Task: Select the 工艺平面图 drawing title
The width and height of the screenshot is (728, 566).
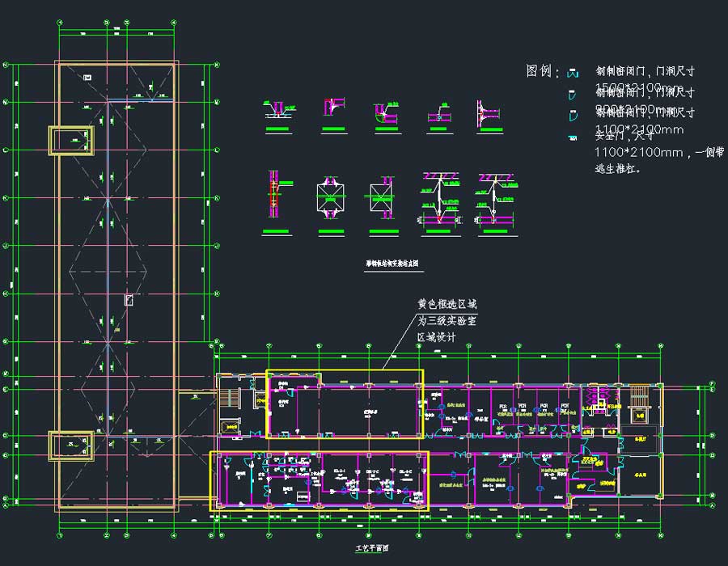Action: click(371, 548)
